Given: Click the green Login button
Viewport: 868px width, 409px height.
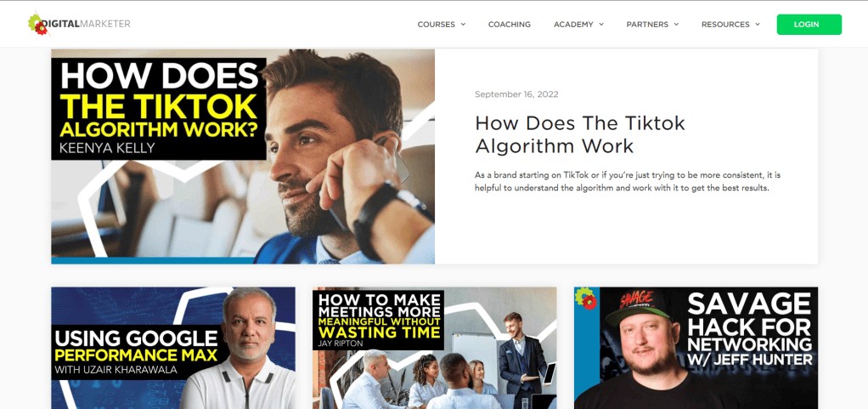Looking at the screenshot, I should click(x=809, y=25).
